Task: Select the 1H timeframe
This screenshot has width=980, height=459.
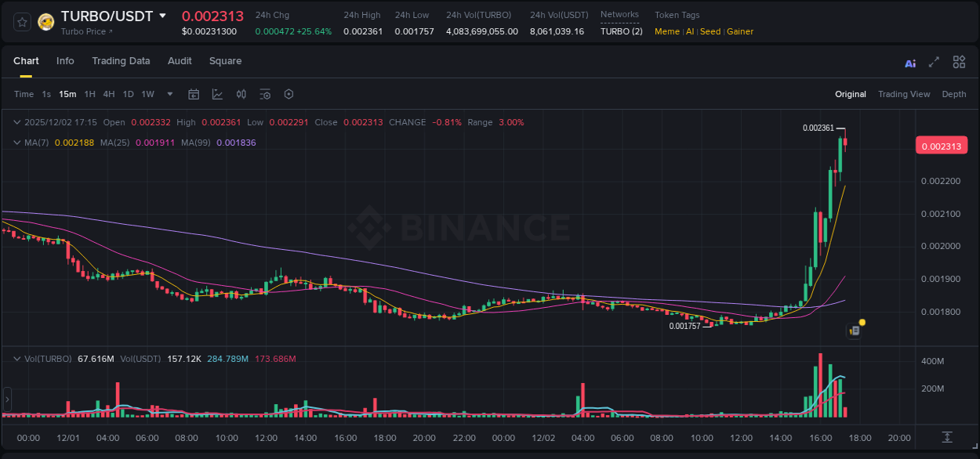Action: point(89,94)
